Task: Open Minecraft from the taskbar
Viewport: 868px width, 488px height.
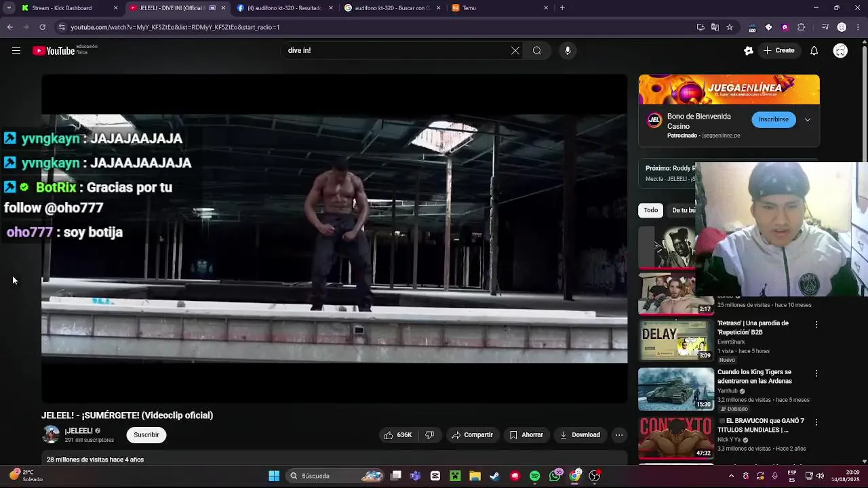Action: coord(455,476)
